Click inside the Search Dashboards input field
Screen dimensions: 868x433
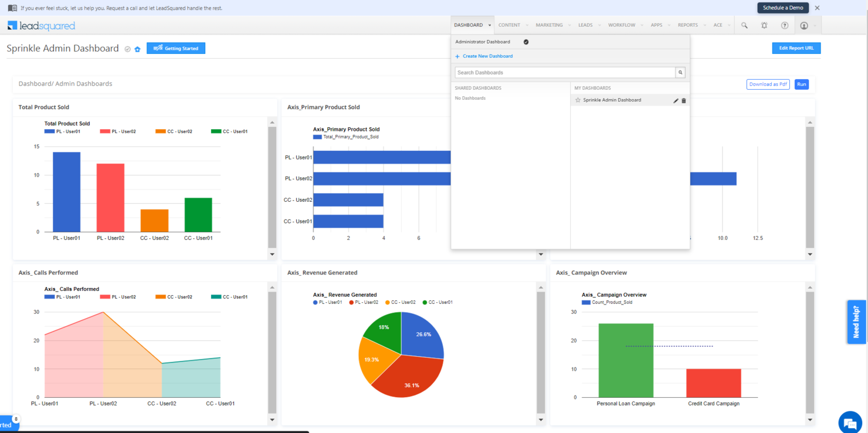pyautogui.click(x=563, y=72)
